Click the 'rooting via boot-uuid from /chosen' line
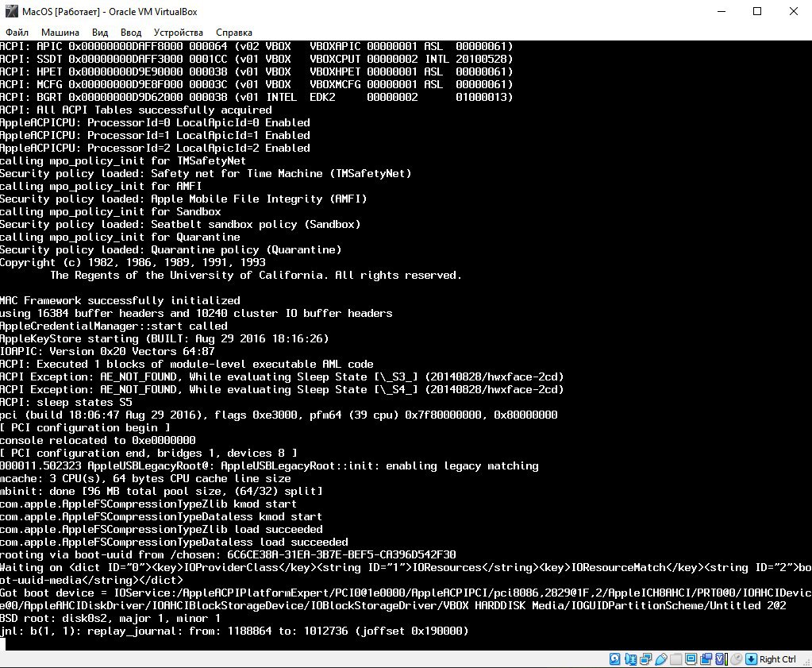This screenshot has height=668, width=812. click(x=228, y=554)
